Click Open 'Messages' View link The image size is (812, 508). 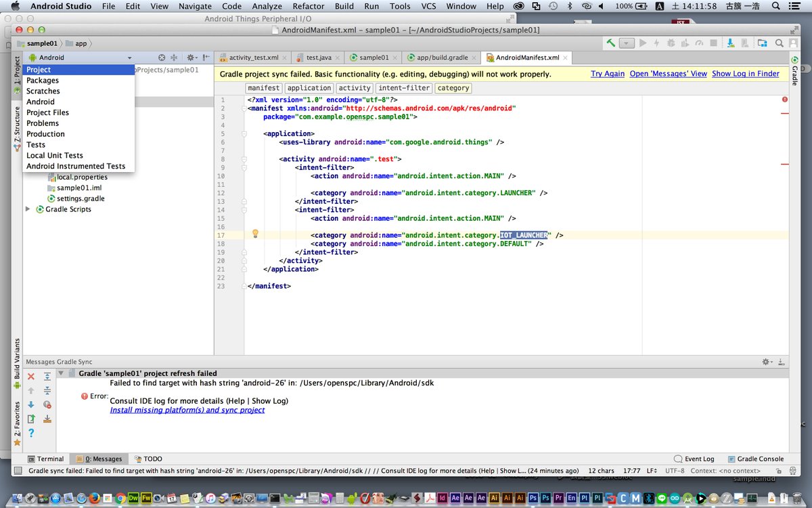click(x=668, y=74)
